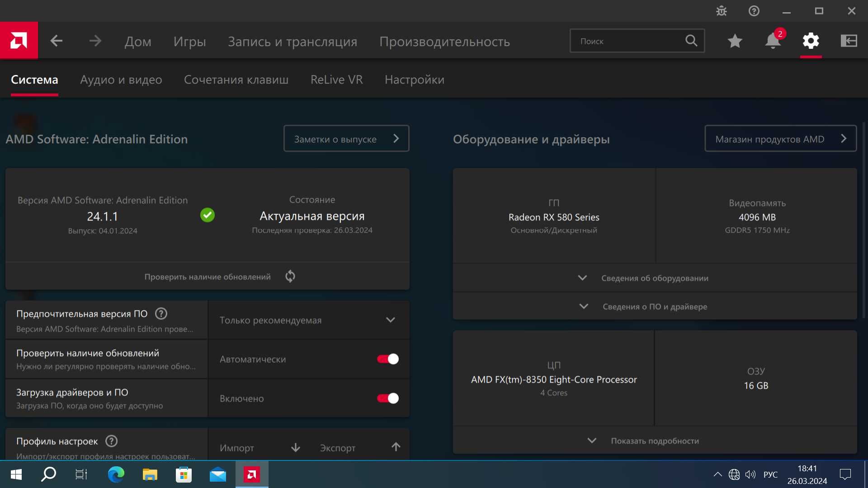Image resolution: width=868 pixels, height=488 pixels.
Task: Click the taskbar clock and date
Action: point(807,474)
